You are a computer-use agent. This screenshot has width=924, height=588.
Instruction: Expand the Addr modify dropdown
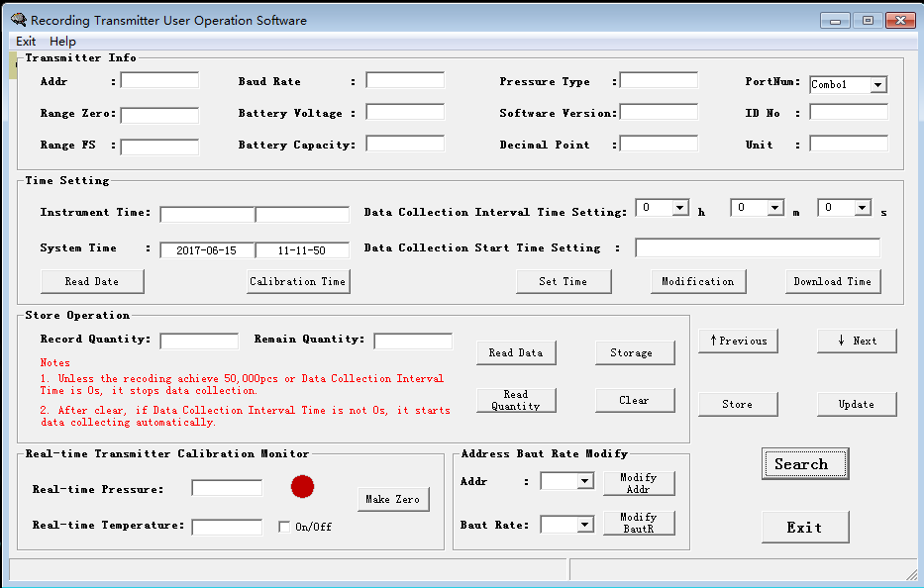coord(566,481)
